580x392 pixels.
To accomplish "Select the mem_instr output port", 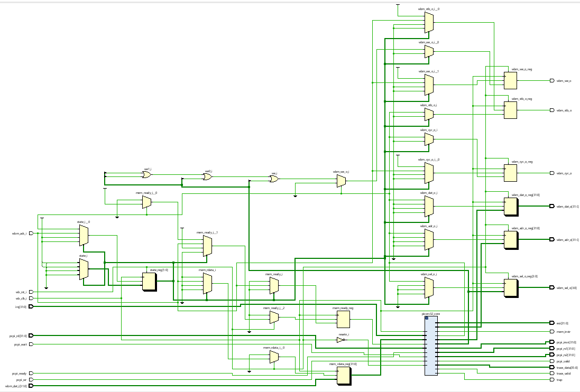I will coord(553,331).
